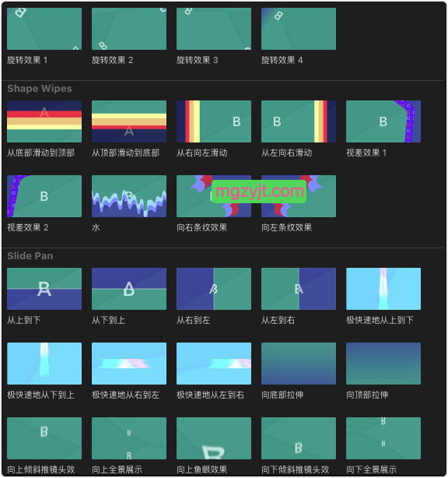Pick 极快速地从右到左 whip pan thumbnail
The image size is (448, 478).
tap(129, 364)
